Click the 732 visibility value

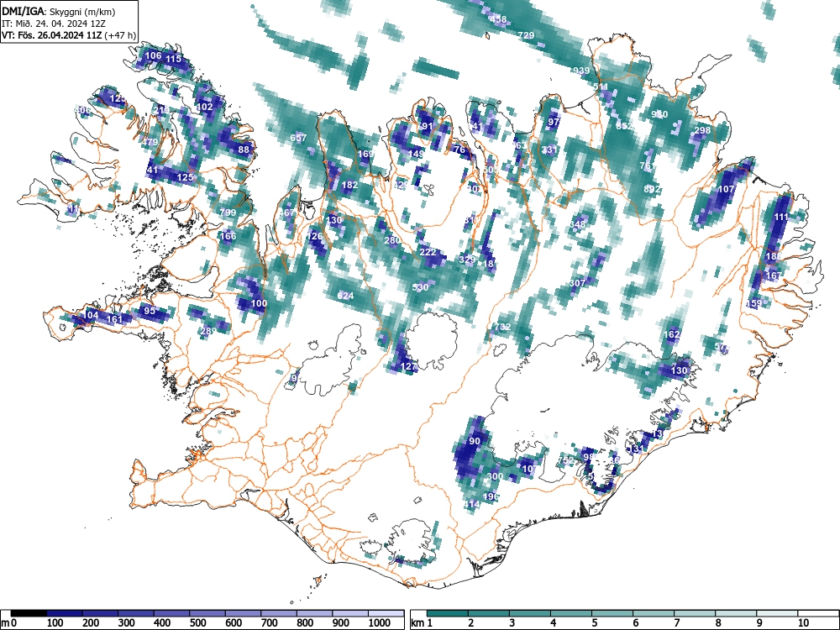tap(502, 327)
